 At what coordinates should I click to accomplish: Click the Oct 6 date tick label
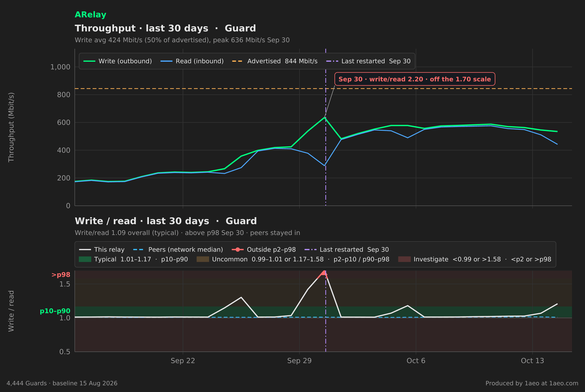(x=416, y=361)
